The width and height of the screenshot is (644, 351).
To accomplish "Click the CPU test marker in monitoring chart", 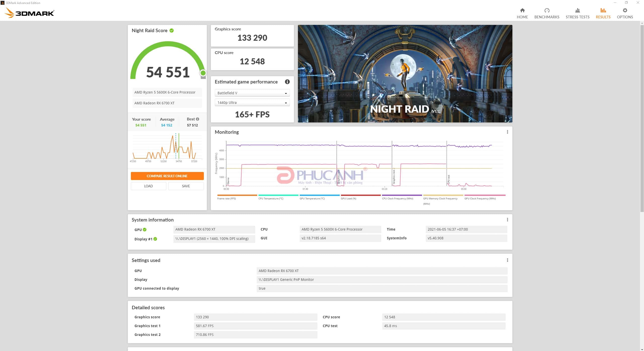I will (x=448, y=179).
